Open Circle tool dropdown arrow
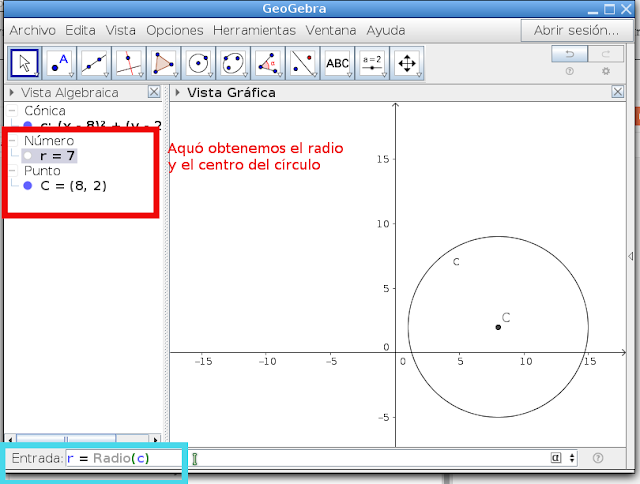The width and height of the screenshot is (640, 484). 210,75
